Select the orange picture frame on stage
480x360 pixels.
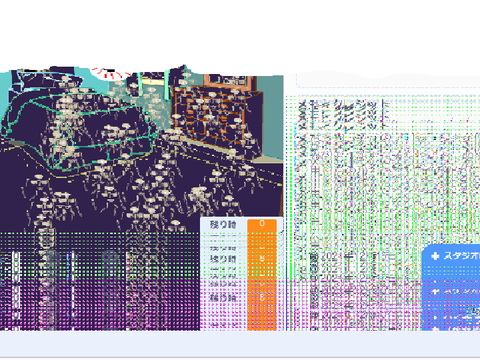coord(229,82)
